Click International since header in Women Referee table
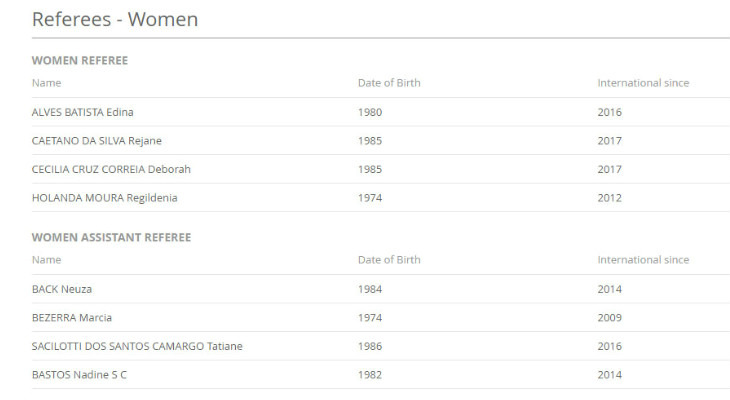The height and width of the screenshot is (400, 730). click(643, 83)
